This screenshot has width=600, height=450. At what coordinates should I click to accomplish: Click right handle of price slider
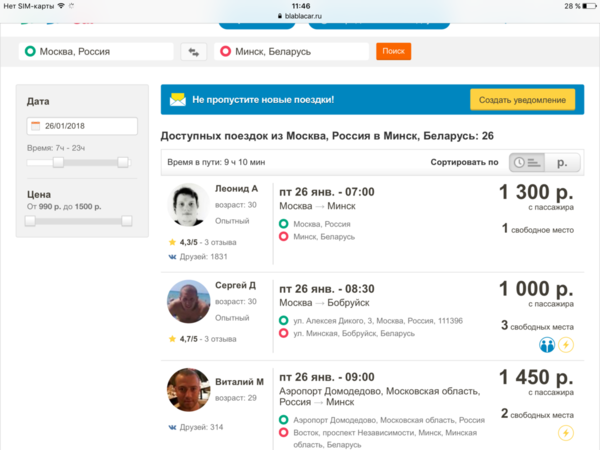[x=127, y=221]
